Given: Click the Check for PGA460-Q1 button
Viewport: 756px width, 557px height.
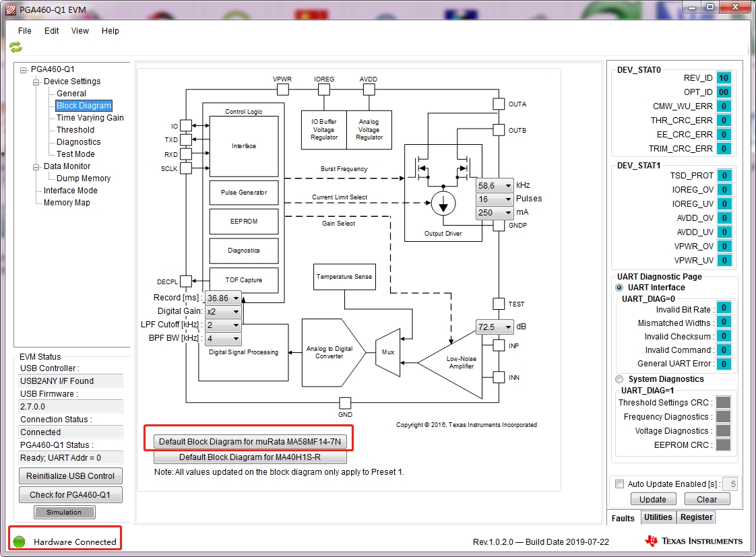Looking at the screenshot, I should coord(70,495).
